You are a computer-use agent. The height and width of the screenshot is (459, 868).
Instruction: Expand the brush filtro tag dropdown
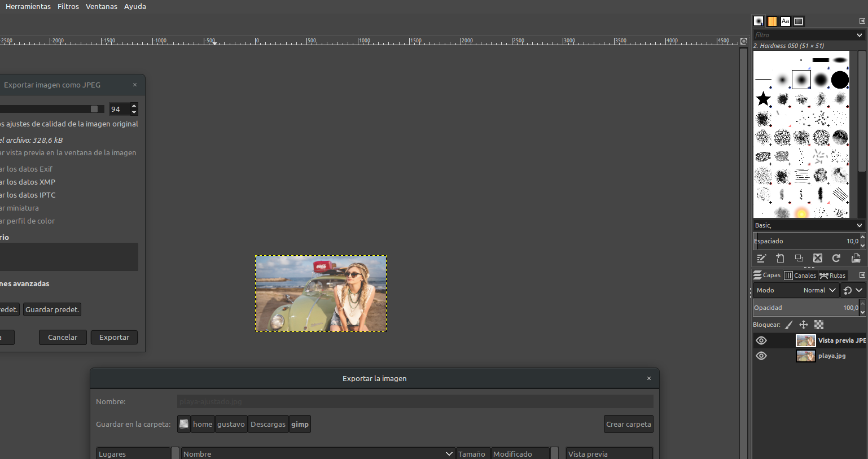tap(860, 35)
